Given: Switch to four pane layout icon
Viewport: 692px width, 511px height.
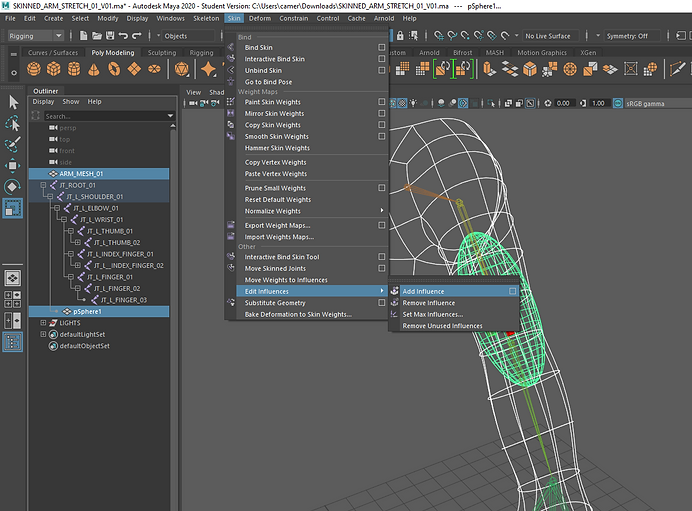Looking at the screenshot, I should click(12, 299).
